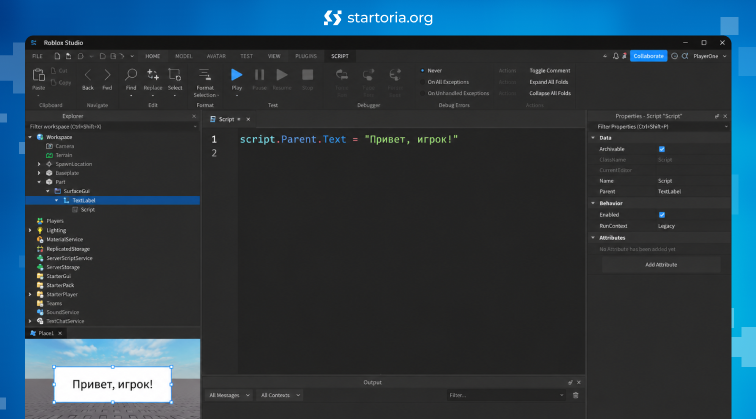This screenshot has height=419, width=756.
Task: Collapse the Part node arrow
Action: click(x=39, y=182)
